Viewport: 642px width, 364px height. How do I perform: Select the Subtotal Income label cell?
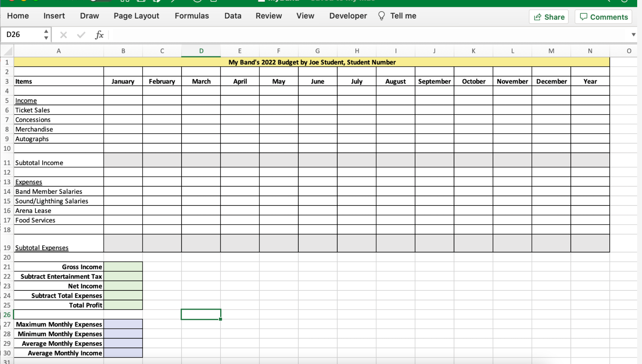coord(59,160)
